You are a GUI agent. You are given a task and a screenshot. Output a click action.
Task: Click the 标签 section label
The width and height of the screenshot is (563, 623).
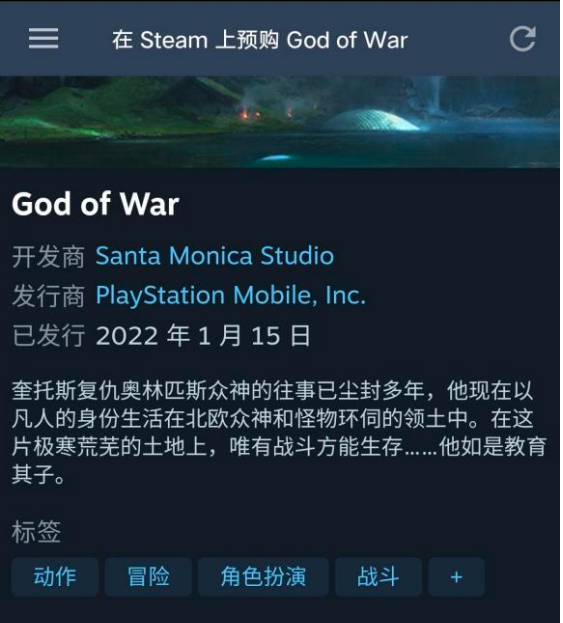36,532
